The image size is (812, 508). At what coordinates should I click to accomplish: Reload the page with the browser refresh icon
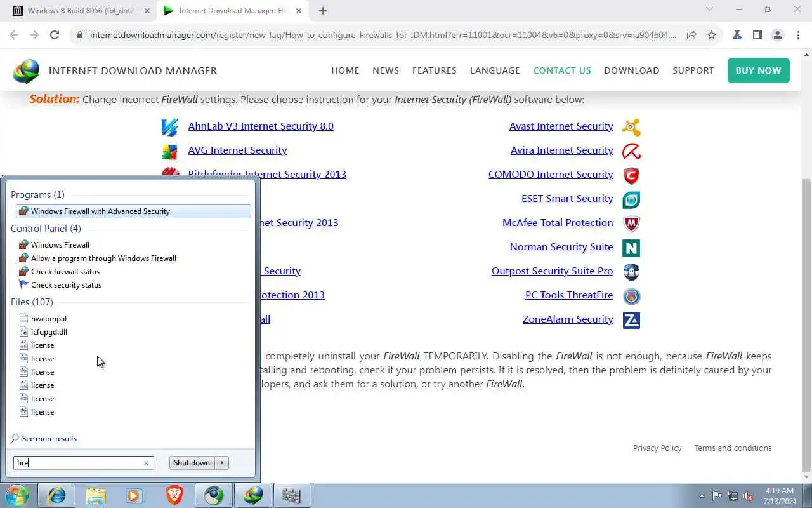pos(55,35)
